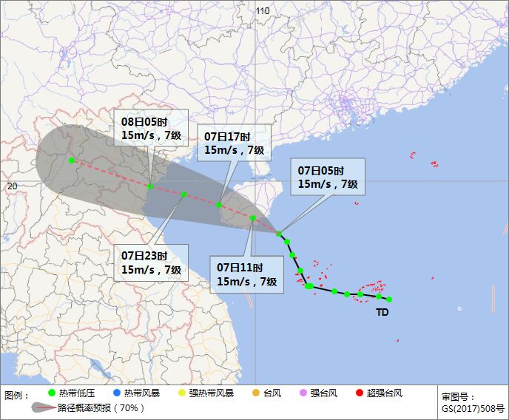Click the westernmost forecast point in the gray cone
509x420 pixels.
72,160
